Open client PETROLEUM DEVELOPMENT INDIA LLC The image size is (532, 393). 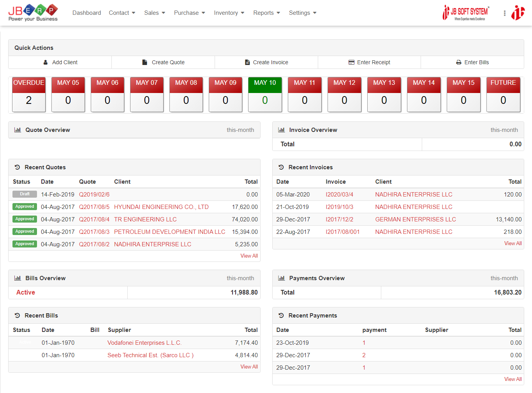click(x=170, y=232)
